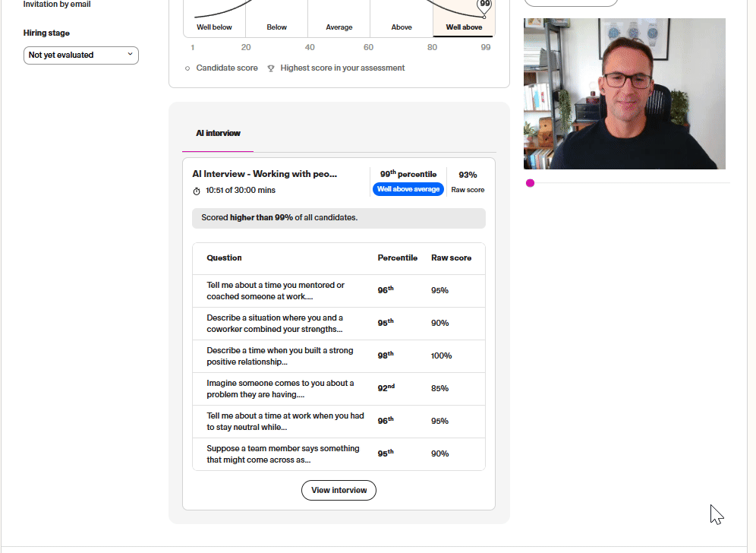Viewport: 756px width, 553px height.
Task: Click the pink playback dot under the video
Action: click(530, 183)
